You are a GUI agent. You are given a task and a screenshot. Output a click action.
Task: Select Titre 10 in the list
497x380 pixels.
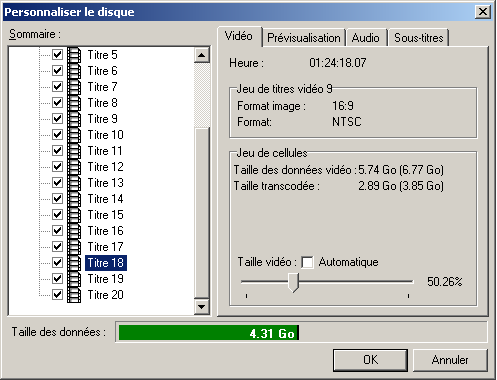[106, 135]
